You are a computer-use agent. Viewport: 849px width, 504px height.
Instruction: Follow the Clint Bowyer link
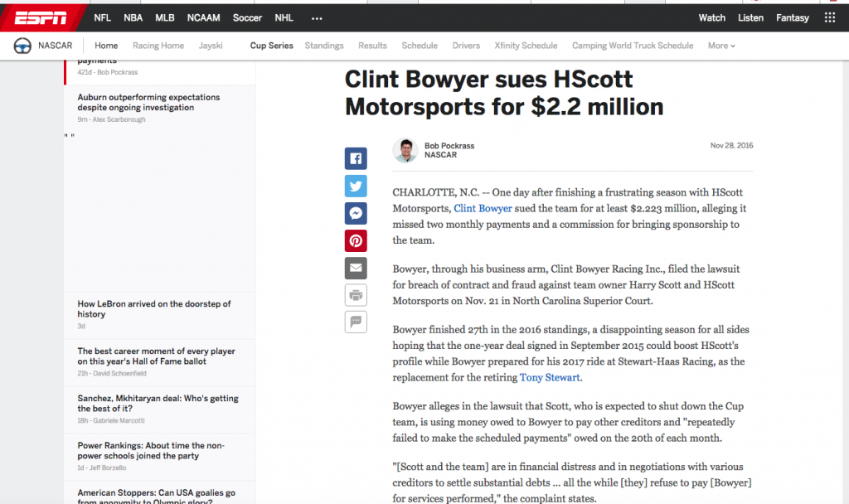point(483,208)
